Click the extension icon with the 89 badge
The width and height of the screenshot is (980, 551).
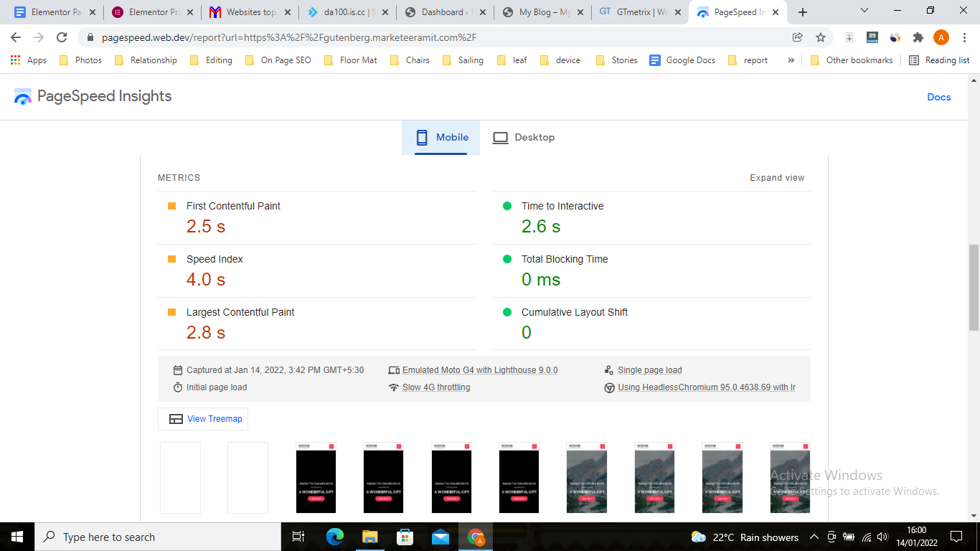(x=872, y=37)
